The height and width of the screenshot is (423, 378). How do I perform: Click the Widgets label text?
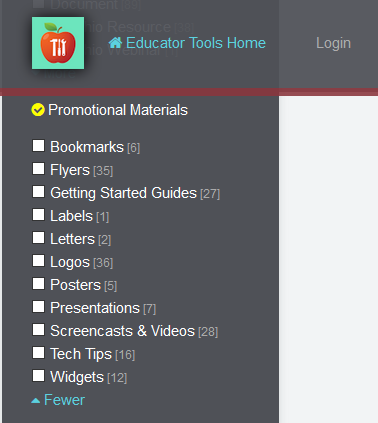(77, 377)
